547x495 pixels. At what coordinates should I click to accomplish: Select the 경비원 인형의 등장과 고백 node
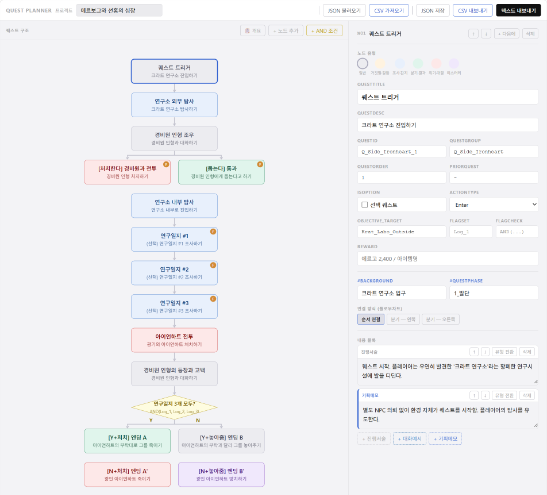(174, 374)
